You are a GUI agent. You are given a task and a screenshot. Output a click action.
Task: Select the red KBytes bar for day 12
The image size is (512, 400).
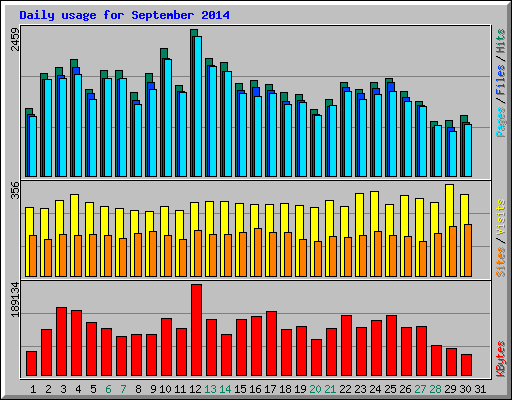196,330
